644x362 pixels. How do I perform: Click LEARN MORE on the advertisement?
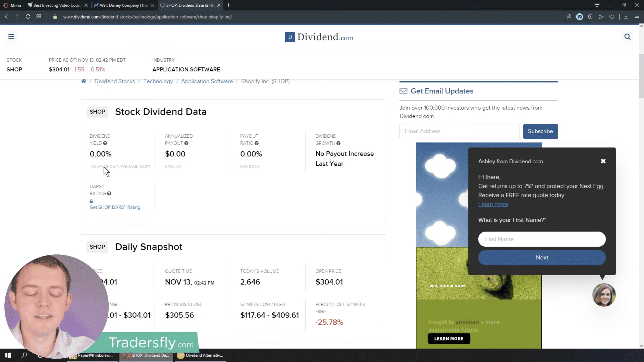point(449,339)
